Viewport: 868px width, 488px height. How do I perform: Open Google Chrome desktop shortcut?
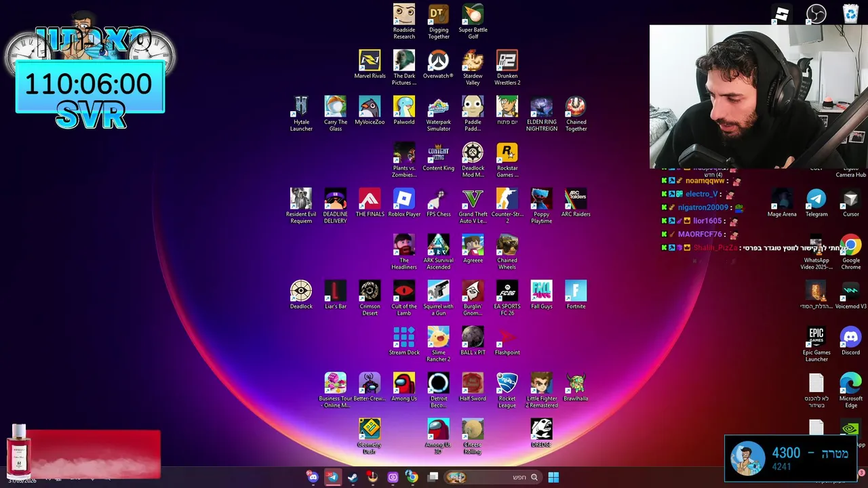pyautogui.click(x=851, y=252)
